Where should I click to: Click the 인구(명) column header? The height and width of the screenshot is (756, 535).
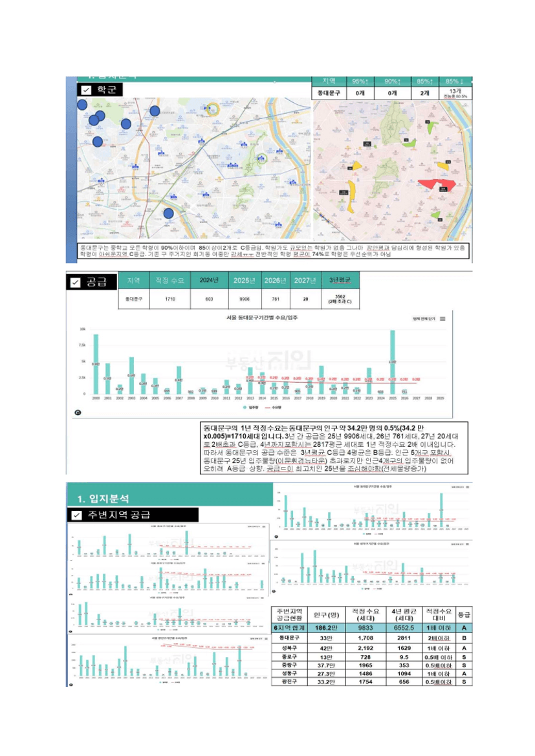point(326,615)
